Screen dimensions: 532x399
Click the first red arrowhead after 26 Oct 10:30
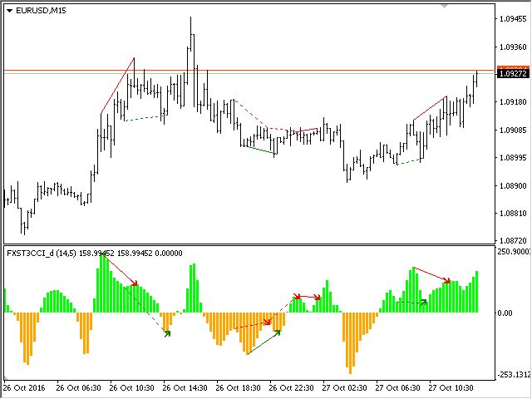point(134,283)
